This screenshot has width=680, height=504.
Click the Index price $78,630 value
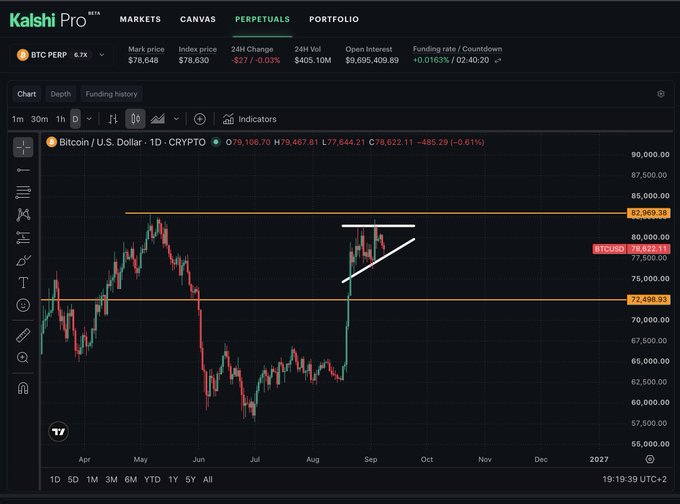click(x=193, y=60)
